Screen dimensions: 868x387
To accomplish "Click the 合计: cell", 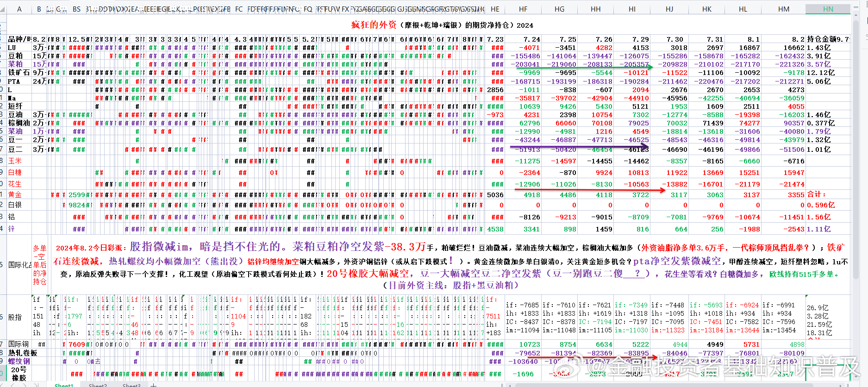I will [x=816, y=194].
